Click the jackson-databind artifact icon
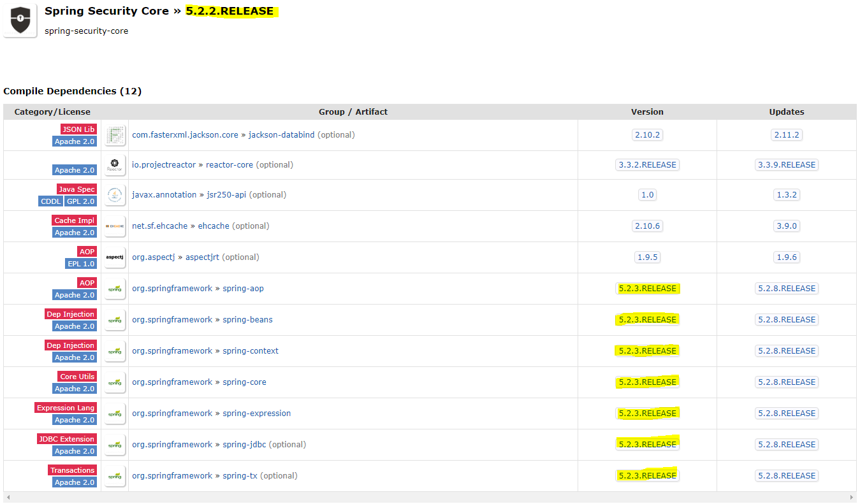 coord(115,135)
